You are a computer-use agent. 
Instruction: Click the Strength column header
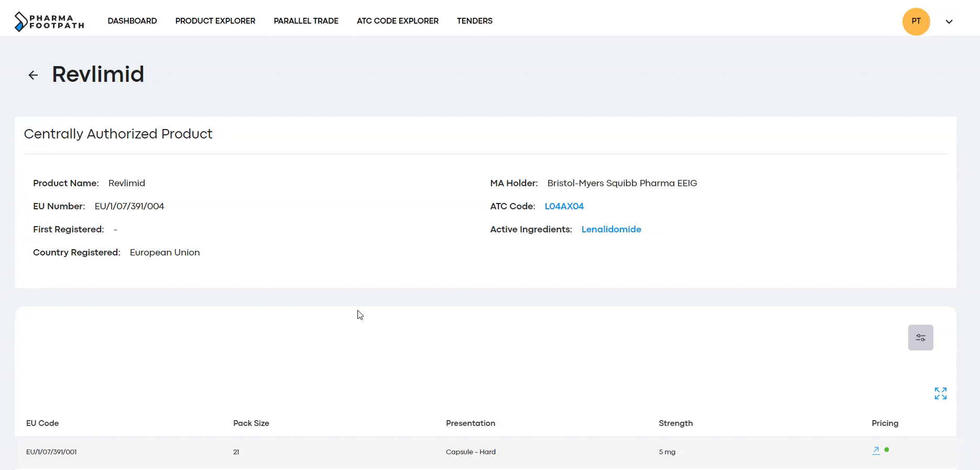[x=676, y=423]
